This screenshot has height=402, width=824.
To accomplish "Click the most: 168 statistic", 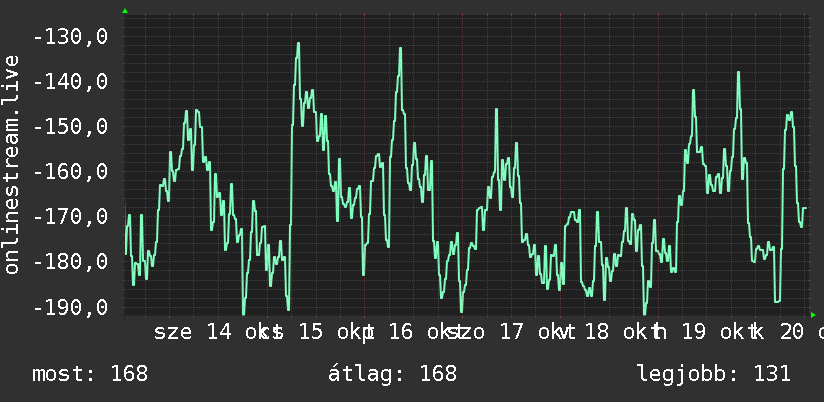I will (90, 374).
